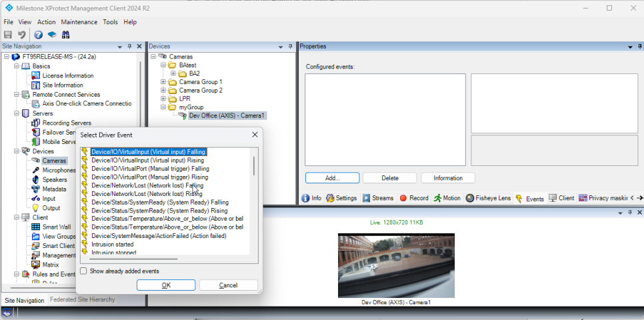Viewport: 644px width, 320px height.
Task: Select Network lost Rising driver event
Action: point(147,193)
